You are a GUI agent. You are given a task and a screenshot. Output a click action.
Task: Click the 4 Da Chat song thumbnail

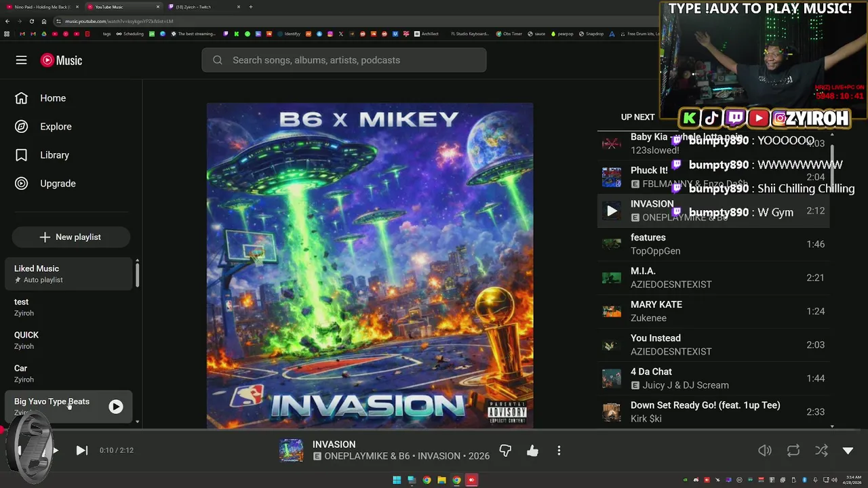[x=612, y=378]
